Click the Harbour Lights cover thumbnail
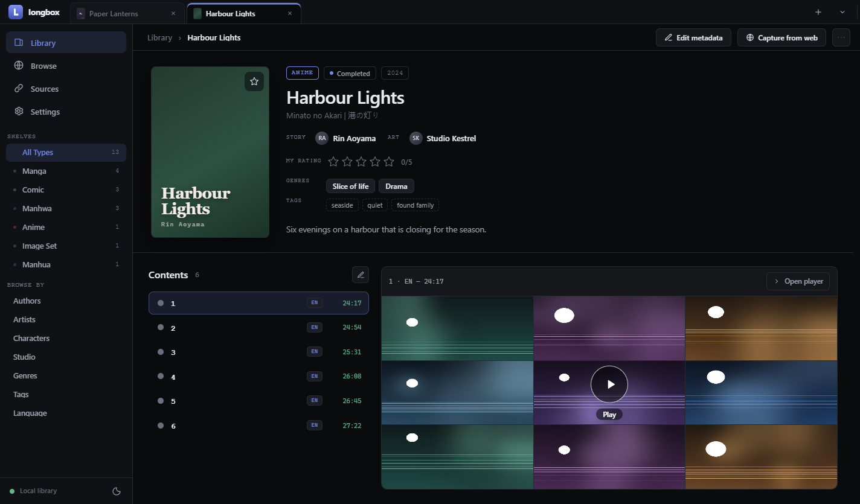The height and width of the screenshot is (504, 860). click(210, 152)
